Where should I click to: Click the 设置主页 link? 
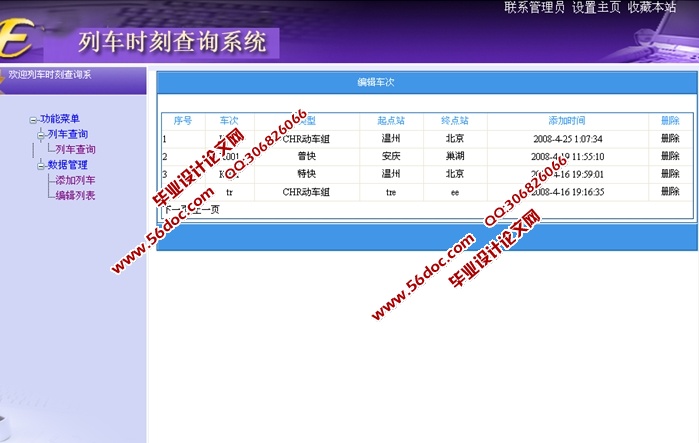point(596,7)
